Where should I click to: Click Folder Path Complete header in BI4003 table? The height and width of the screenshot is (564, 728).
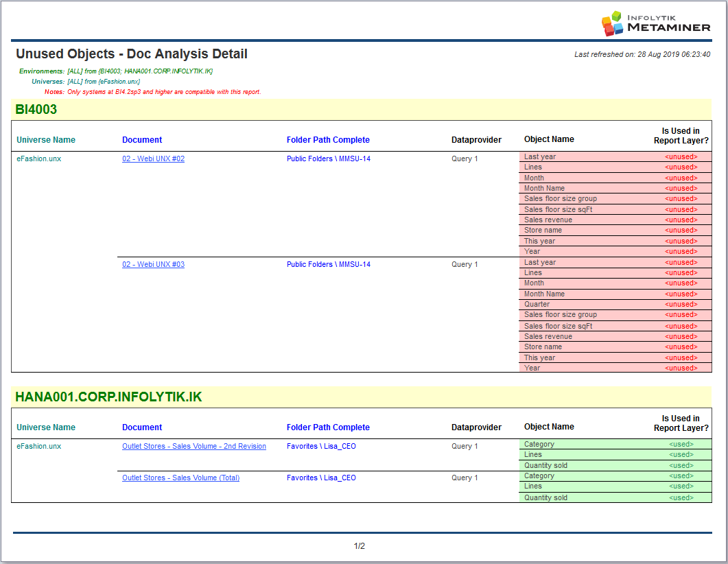[328, 140]
